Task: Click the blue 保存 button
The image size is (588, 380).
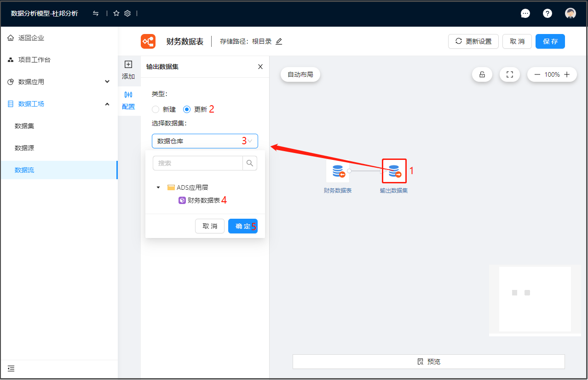Action: pos(550,41)
